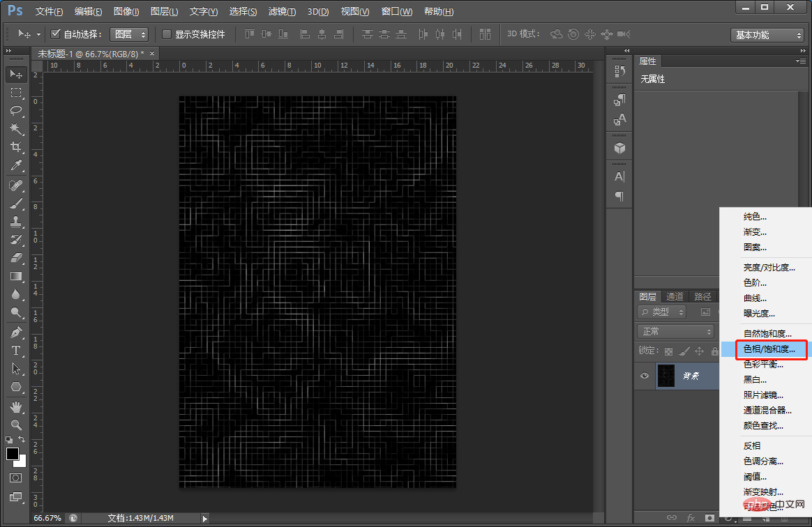
Task: Open auto-select 图层 dropdown
Action: coord(129,34)
